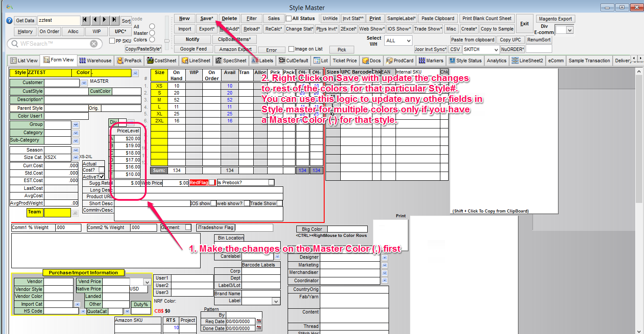Open the CostSheet tab

(x=162, y=61)
